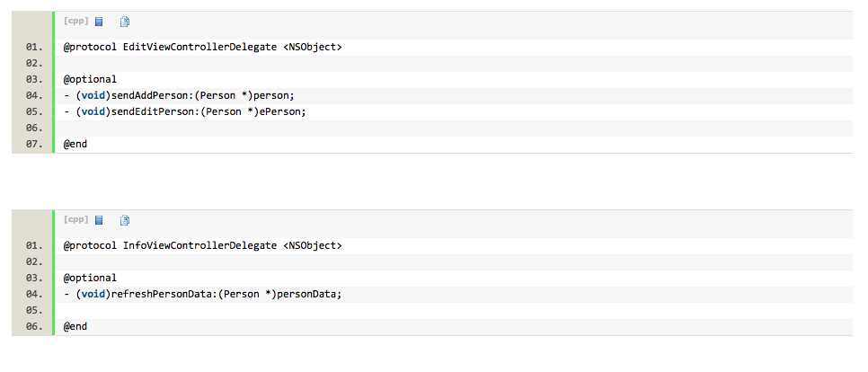Click @end in the EditViewControllerDelegate block

tap(75, 144)
